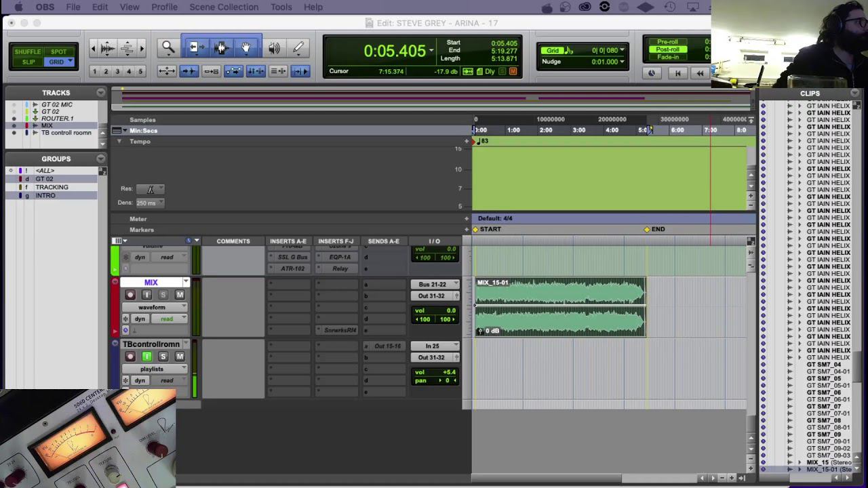Enable SPOT edit mode
Image resolution: width=868 pixels, height=488 pixels.
[x=58, y=52]
